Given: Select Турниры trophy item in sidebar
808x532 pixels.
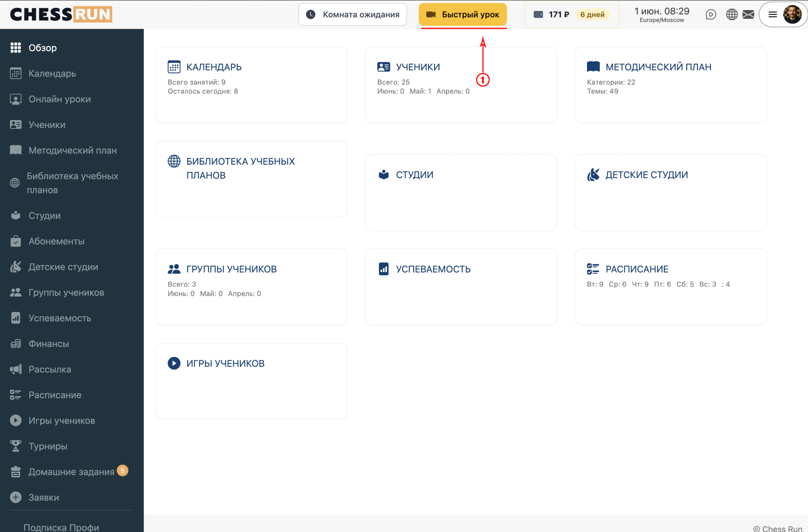Looking at the screenshot, I should [x=72, y=446].
